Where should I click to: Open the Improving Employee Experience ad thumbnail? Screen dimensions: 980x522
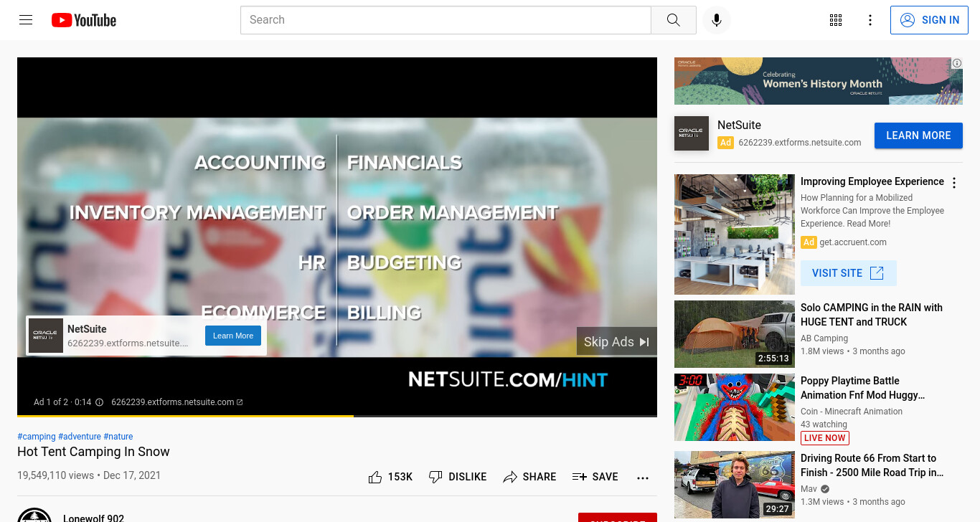(735, 234)
